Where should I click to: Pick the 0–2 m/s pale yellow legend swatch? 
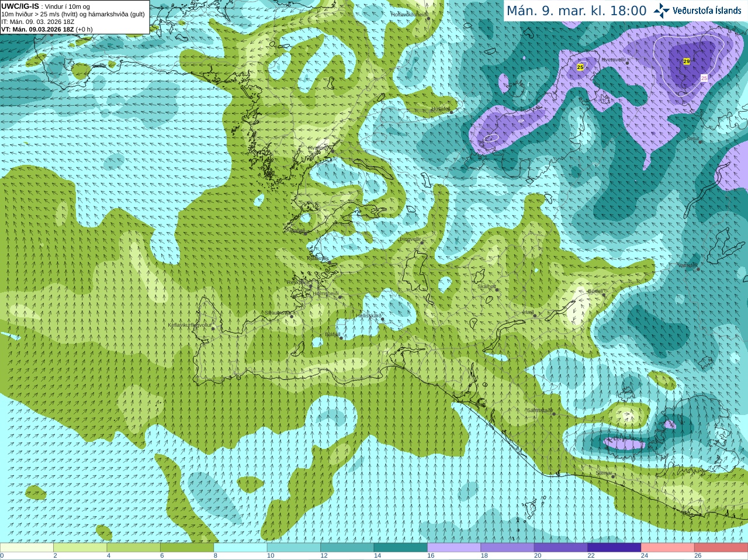(27, 548)
